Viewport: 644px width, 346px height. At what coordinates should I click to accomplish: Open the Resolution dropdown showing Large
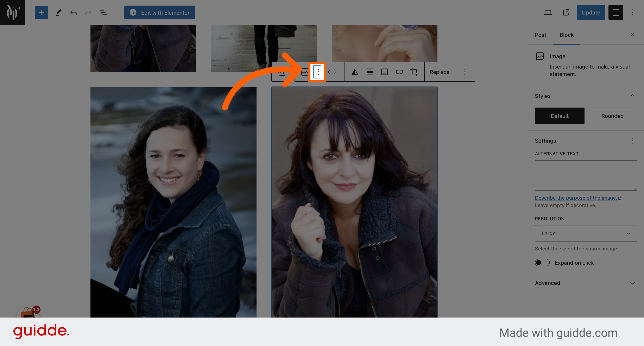coord(586,233)
